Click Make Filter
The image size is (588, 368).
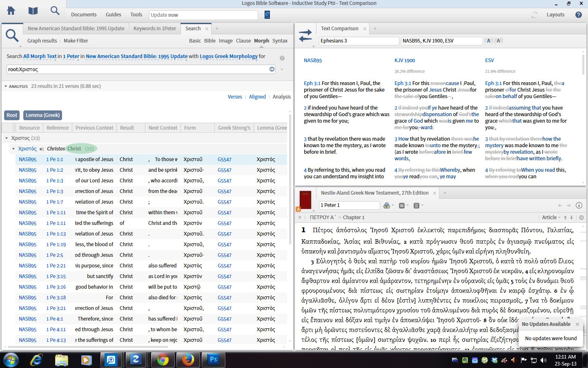[x=76, y=41]
